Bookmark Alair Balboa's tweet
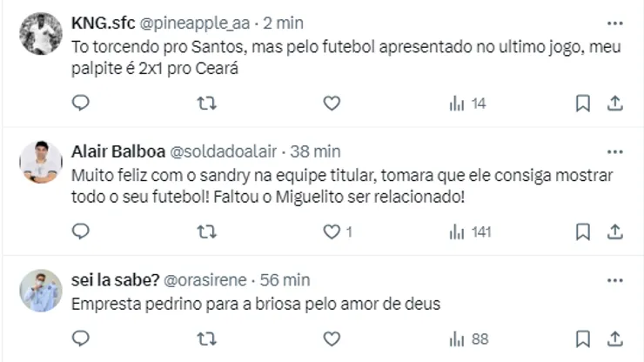 click(x=583, y=231)
